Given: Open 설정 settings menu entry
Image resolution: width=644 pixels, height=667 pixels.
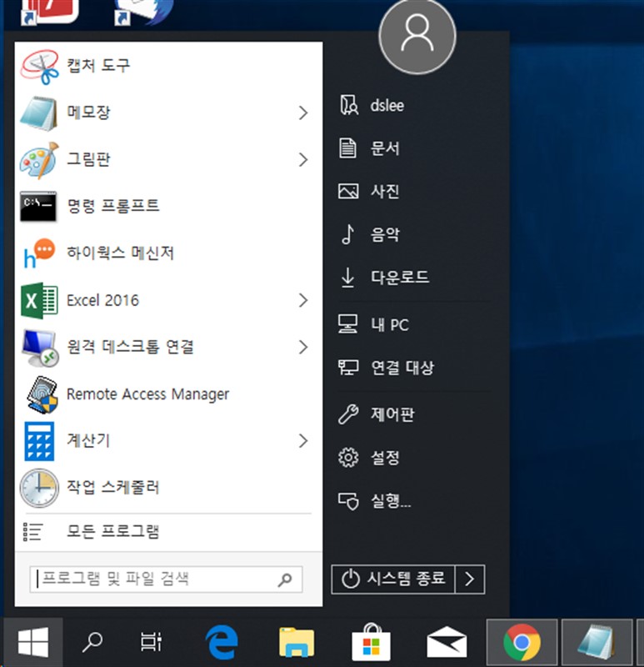Looking at the screenshot, I should pos(385,458).
